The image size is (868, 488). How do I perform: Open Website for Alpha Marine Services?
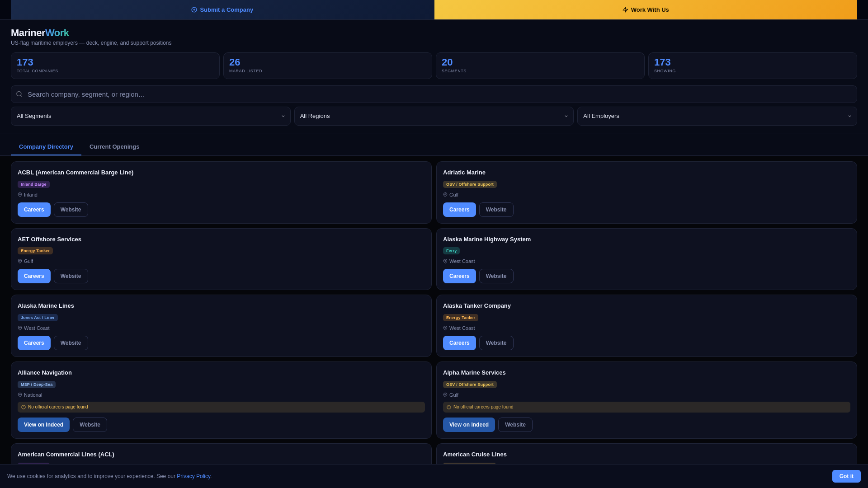tap(515, 425)
